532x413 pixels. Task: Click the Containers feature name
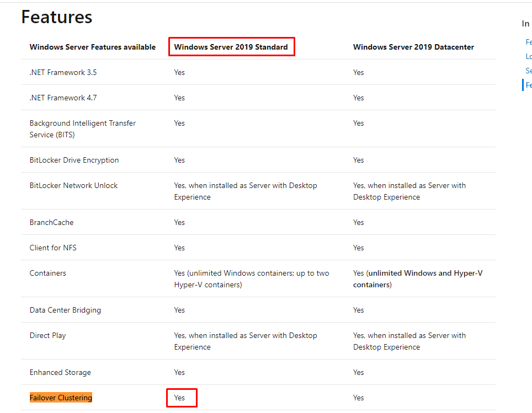tap(47, 273)
